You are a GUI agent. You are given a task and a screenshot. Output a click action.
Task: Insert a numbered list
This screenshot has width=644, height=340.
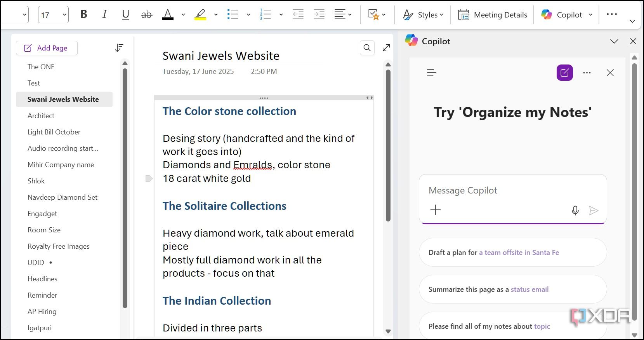[265, 14]
